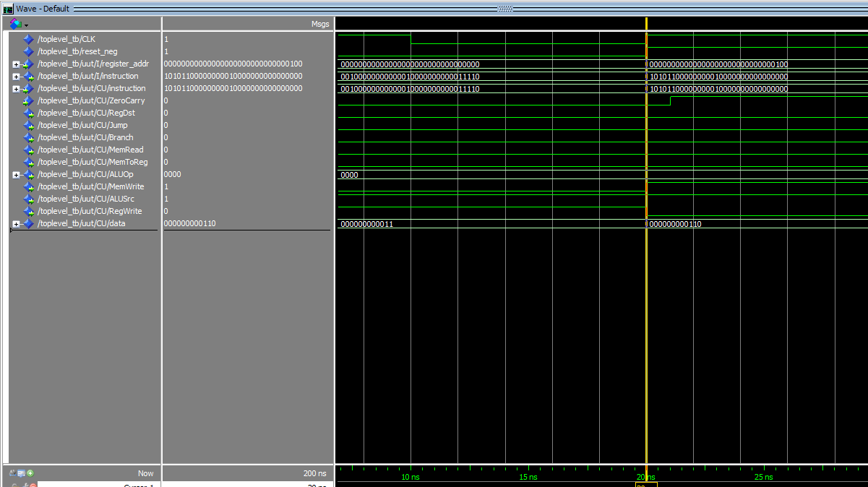Click the signal icon next to ZeroCarry
Screen dimensions: 868x487
(27, 100)
